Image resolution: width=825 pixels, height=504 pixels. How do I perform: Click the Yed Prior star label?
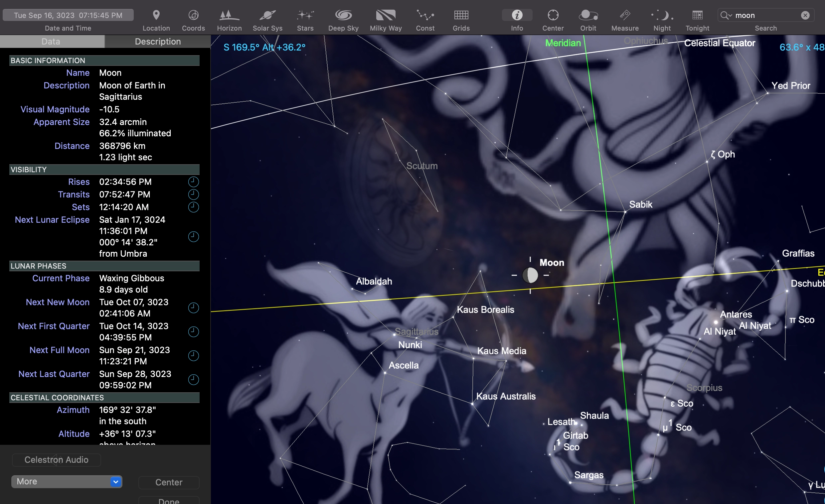point(790,86)
